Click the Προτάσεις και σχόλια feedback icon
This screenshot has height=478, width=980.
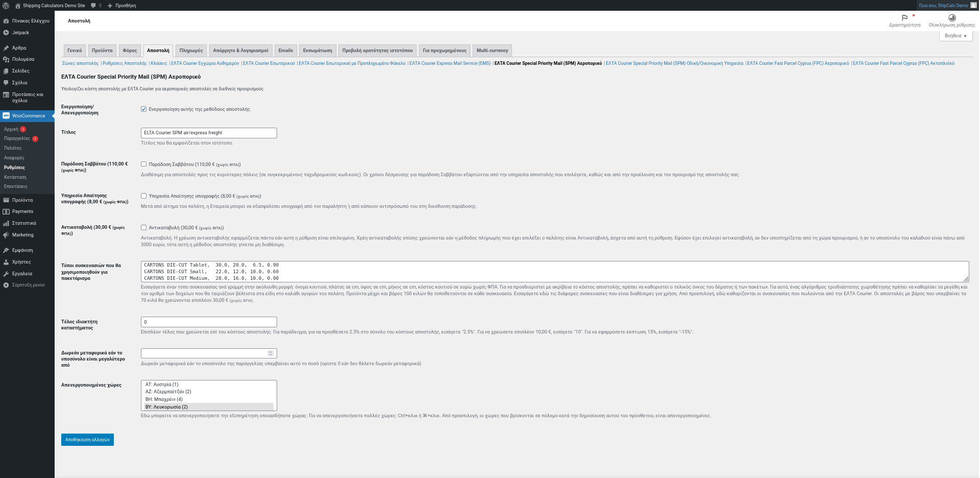click(6, 94)
